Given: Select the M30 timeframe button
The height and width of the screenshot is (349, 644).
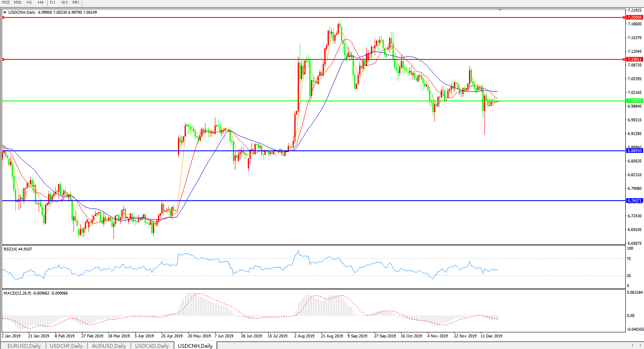Looking at the screenshot, I should point(17,2).
